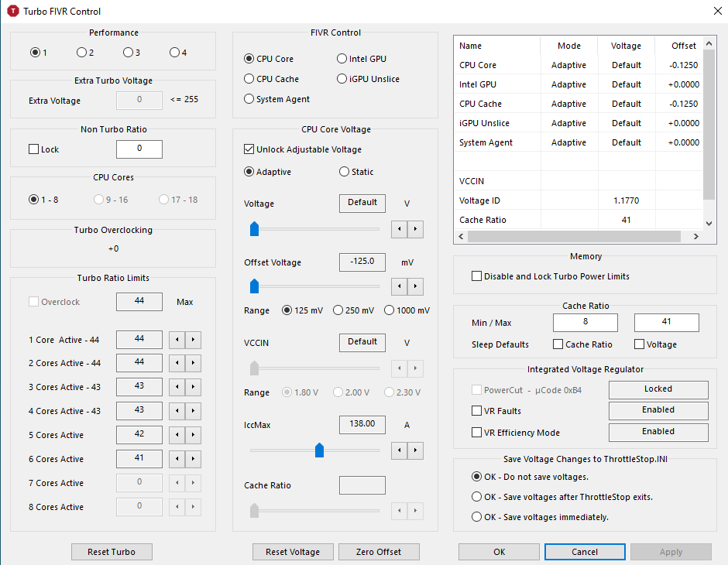Nudge CPU Core Voltage slider left arrow
This screenshot has height=565, width=728.
click(x=400, y=229)
